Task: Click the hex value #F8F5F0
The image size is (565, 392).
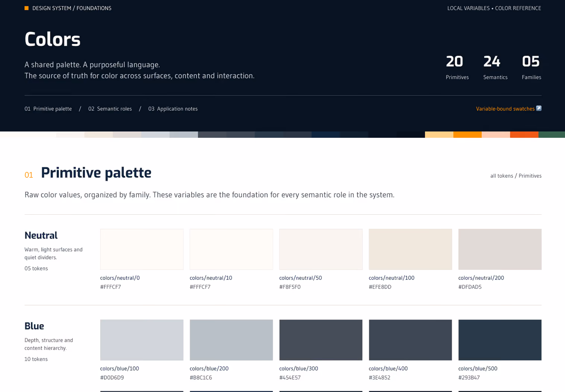Action: click(x=290, y=287)
